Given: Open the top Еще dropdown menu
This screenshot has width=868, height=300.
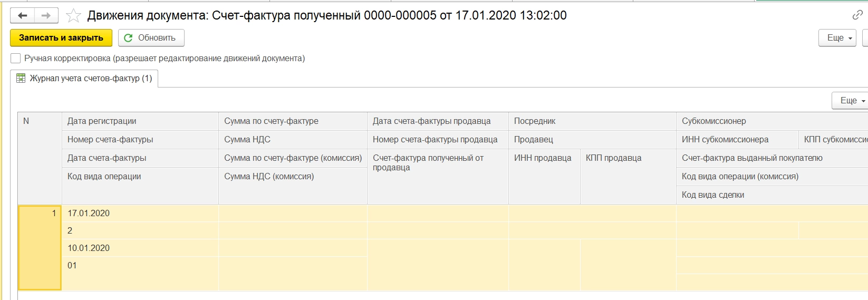Looking at the screenshot, I should [x=837, y=38].
